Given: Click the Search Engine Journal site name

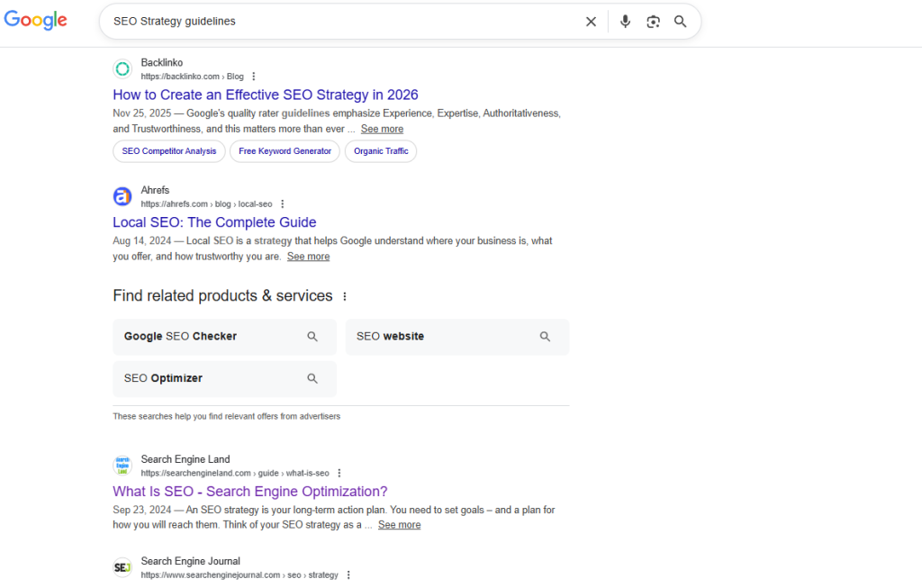Looking at the screenshot, I should click(x=191, y=561).
